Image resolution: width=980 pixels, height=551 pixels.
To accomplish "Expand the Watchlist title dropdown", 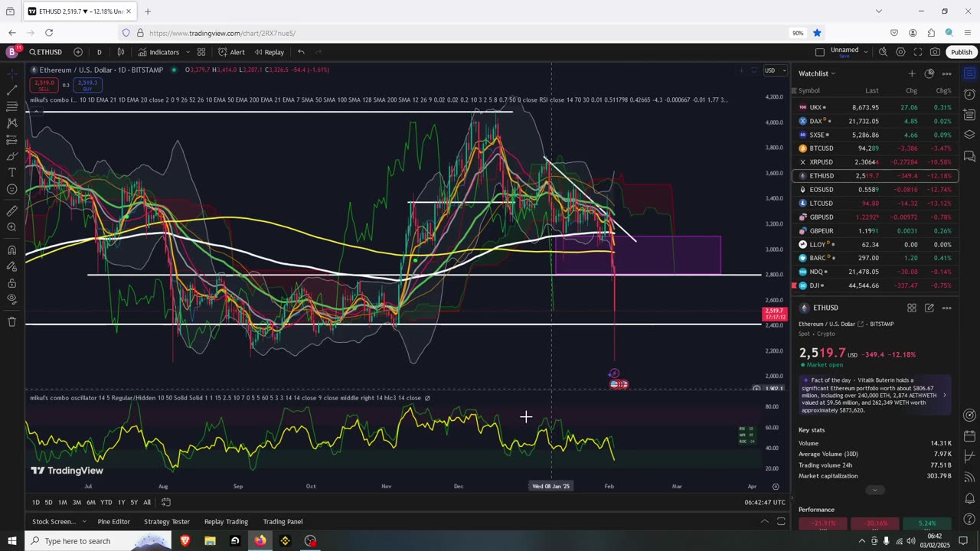I will point(817,73).
